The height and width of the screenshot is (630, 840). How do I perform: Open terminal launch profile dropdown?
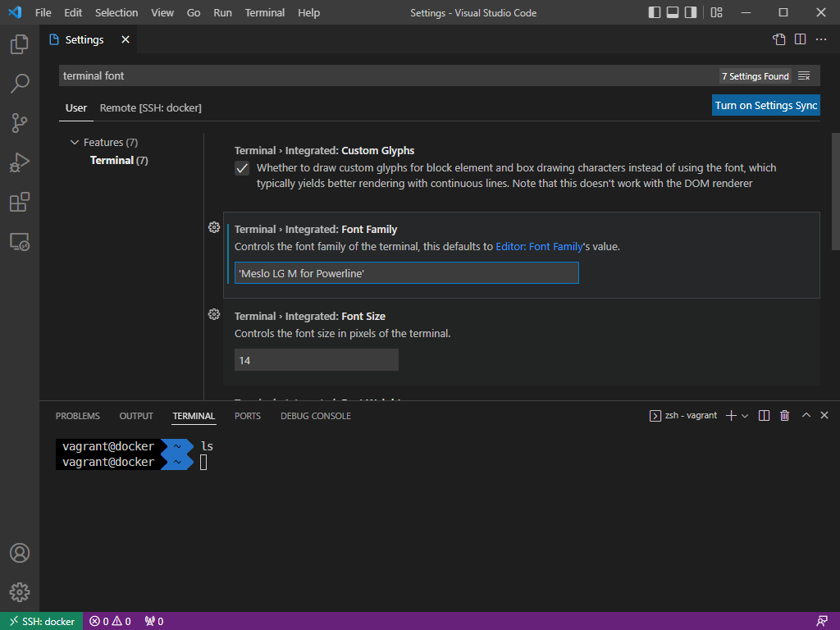point(745,416)
